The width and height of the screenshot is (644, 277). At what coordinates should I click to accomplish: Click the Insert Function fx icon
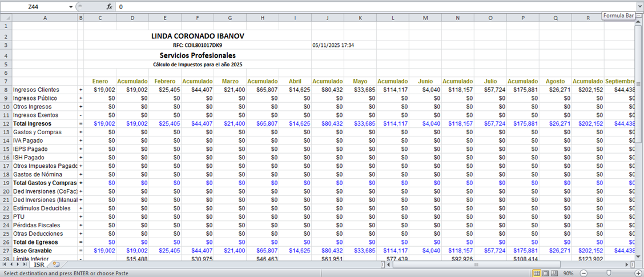click(x=109, y=7)
